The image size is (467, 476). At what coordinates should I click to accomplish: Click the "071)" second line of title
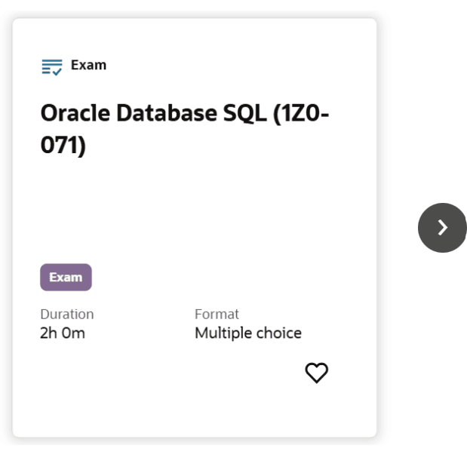[63, 144]
